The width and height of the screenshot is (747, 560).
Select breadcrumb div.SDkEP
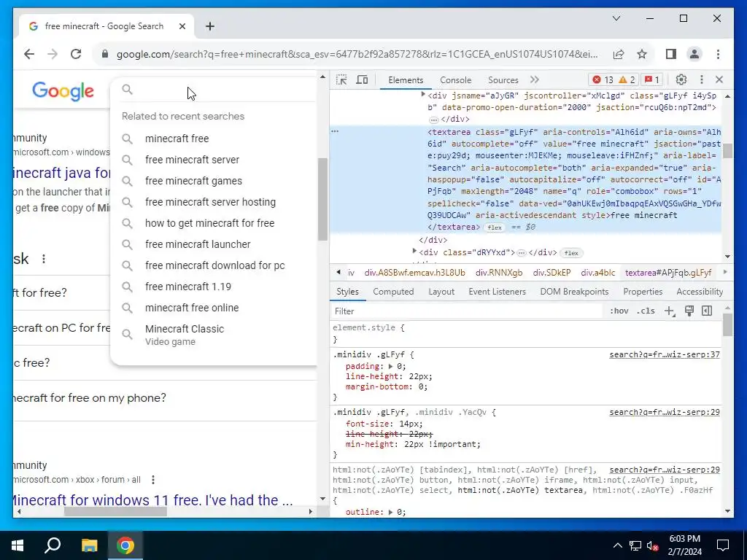551,273
